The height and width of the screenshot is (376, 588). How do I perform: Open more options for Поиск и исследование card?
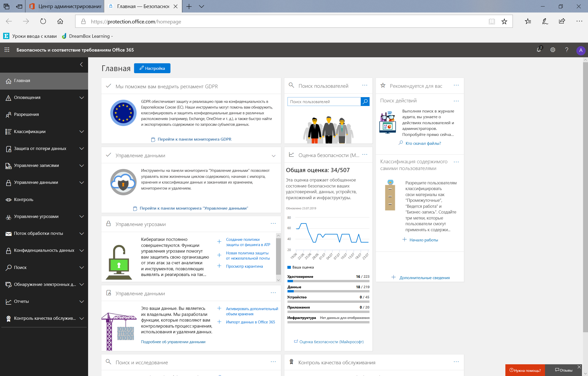[x=273, y=362]
